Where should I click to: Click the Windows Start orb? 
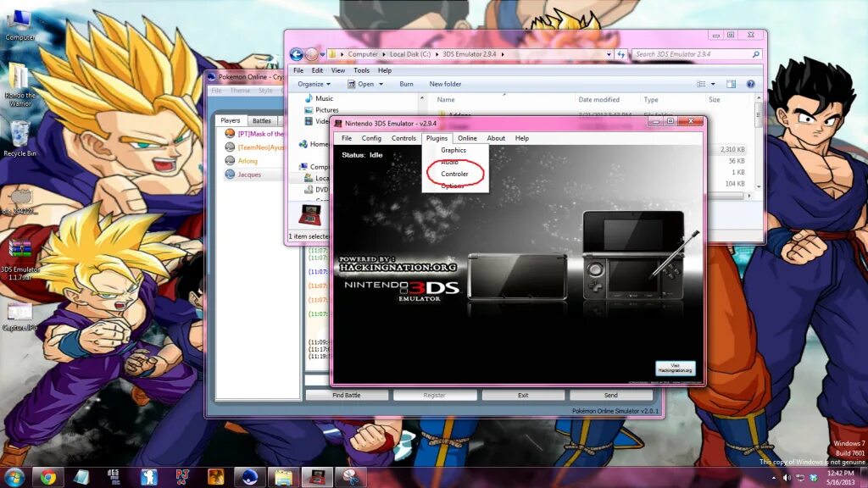tap(14, 477)
